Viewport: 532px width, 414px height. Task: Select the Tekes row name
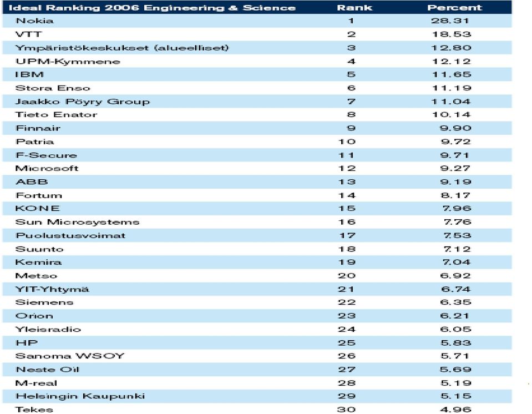34,410
